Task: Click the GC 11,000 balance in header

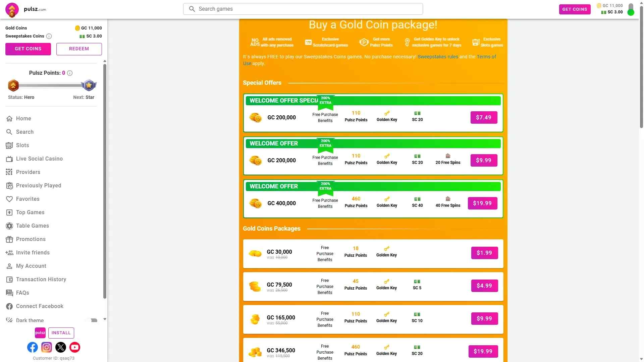Action: pos(610,6)
